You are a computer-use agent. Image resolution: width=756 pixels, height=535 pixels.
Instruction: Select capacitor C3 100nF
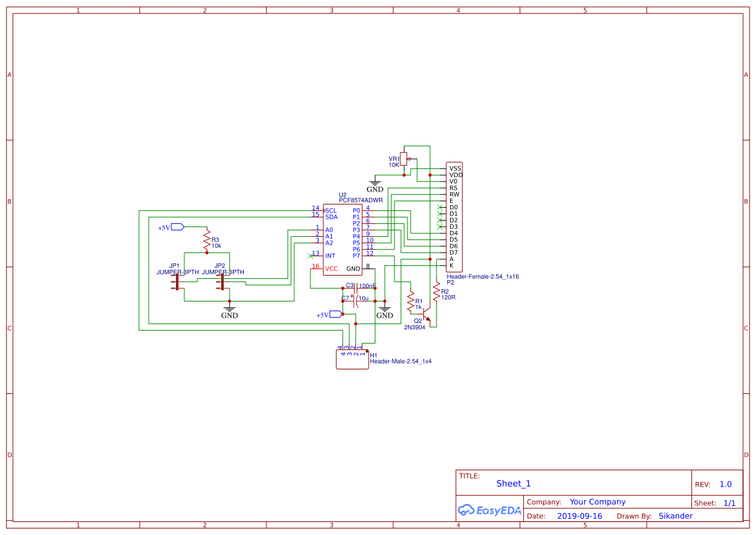356,287
